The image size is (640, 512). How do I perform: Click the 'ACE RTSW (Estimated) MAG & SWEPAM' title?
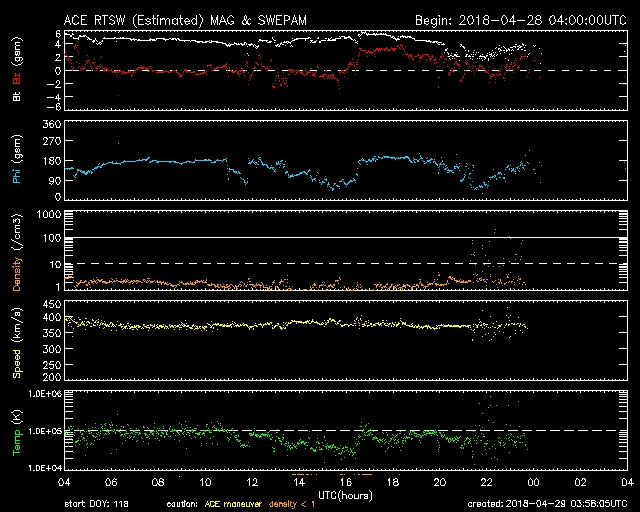[185, 20]
